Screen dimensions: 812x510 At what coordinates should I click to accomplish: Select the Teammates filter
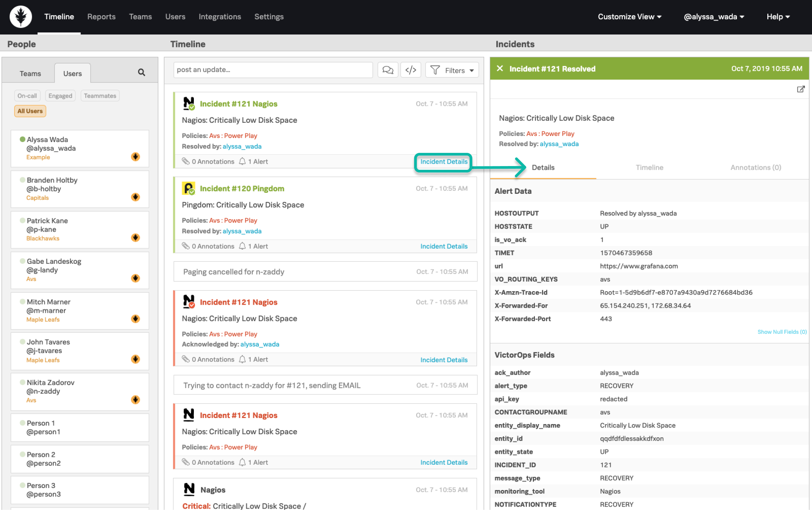[x=100, y=96]
